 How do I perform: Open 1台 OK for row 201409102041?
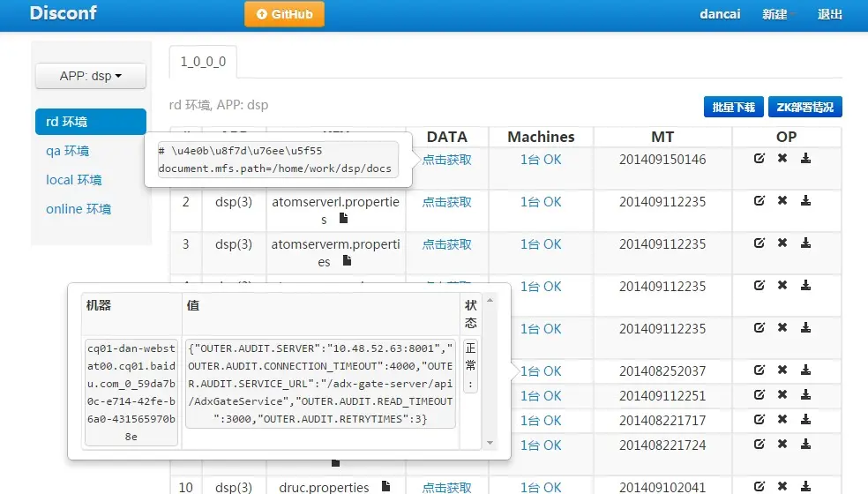[x=541, y=487]
